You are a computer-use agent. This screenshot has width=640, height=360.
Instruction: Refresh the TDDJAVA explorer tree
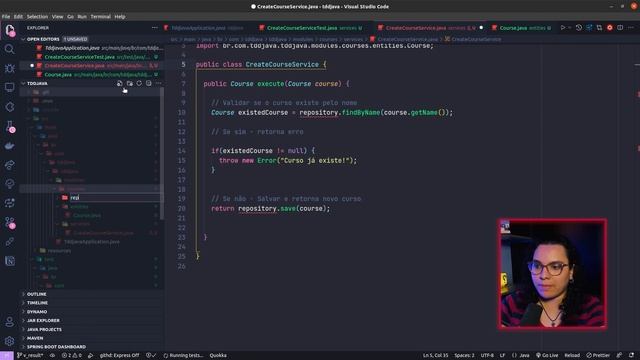[x=139, y=83]
